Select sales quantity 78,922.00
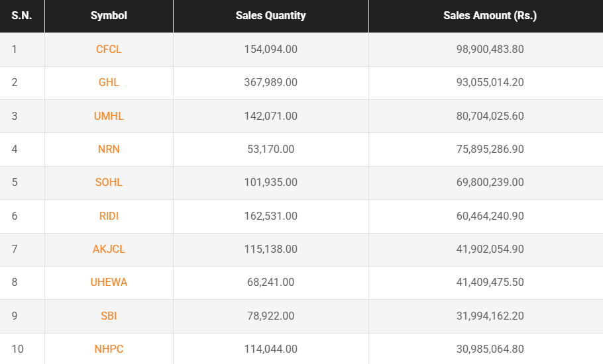This screenshot has width=603, height=364. click(x=271, y=316)
